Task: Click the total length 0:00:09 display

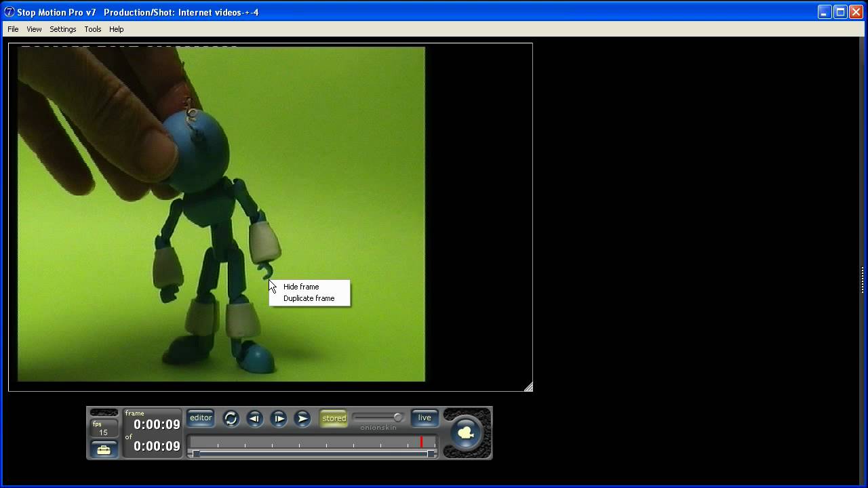Action: point(157,446)
